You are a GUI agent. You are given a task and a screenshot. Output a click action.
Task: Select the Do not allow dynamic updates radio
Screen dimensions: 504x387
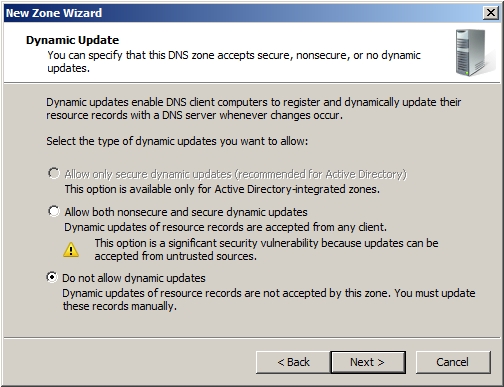52,277
